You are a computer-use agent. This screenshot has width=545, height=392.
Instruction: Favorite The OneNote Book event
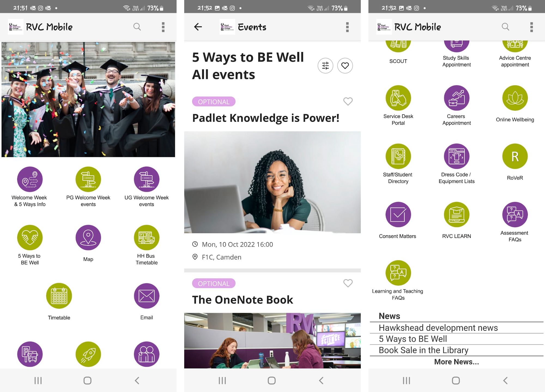click(x=348, y=283)
